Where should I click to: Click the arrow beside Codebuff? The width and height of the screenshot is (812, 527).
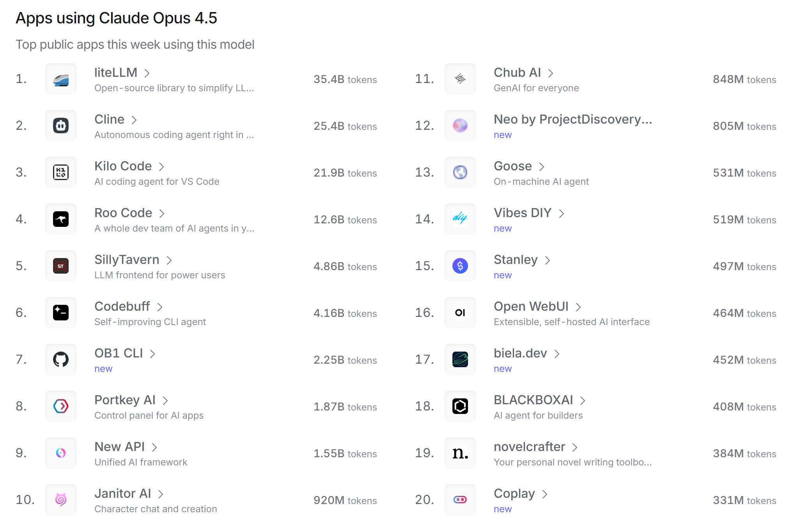click(160, 307)
